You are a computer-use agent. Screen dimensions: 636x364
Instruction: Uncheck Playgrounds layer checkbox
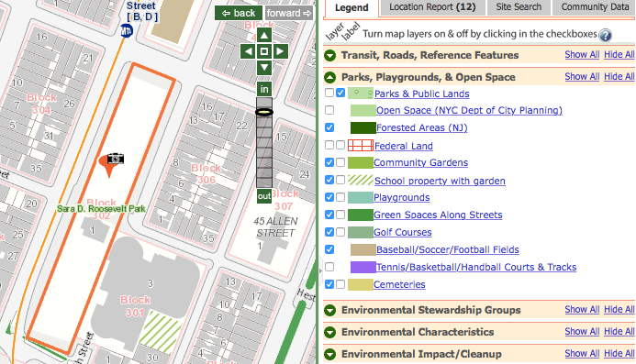click(329, 197)
